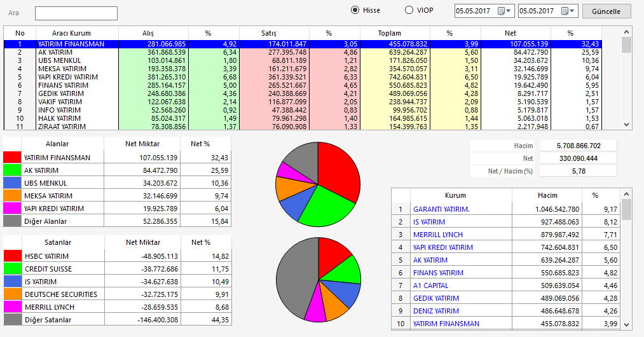The height and width of the screenshot is (337, 644).
Task: Click green swatch next to CREDIT SUISSE
Action: pyautogui.click(x=13, y=269)
